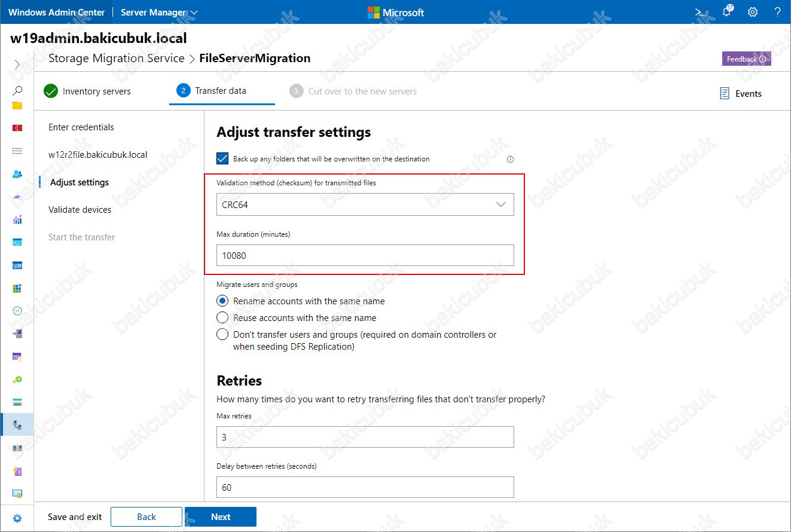The height and width of the screenshot is (532, 791).
Task: Uncheck back up overwritten folders checkbox
Action: tap(222, 158)
